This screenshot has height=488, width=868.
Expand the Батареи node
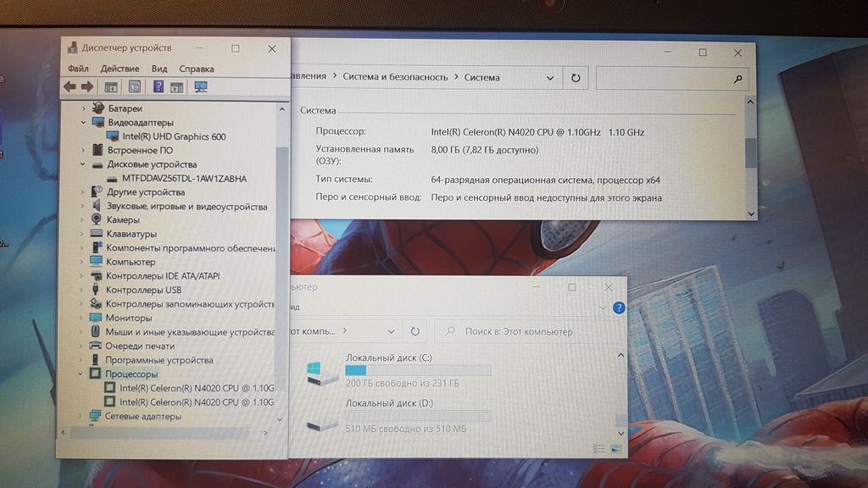84,108
